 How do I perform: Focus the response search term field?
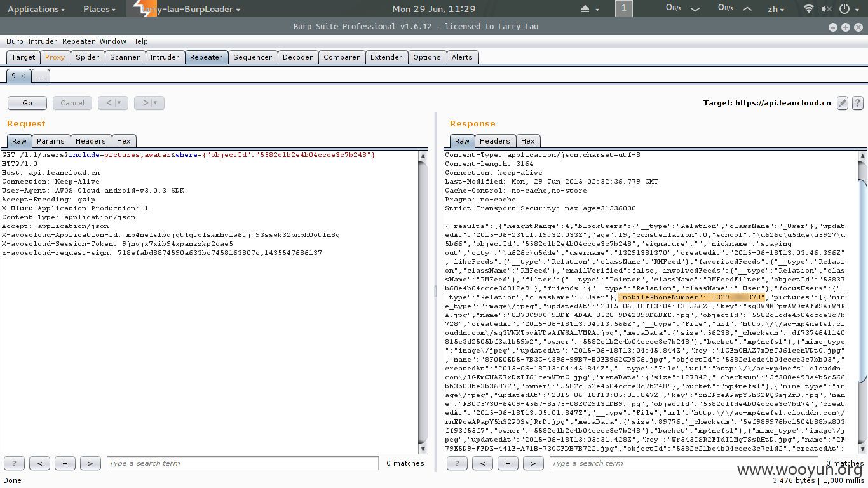click(x=685, y=463)
